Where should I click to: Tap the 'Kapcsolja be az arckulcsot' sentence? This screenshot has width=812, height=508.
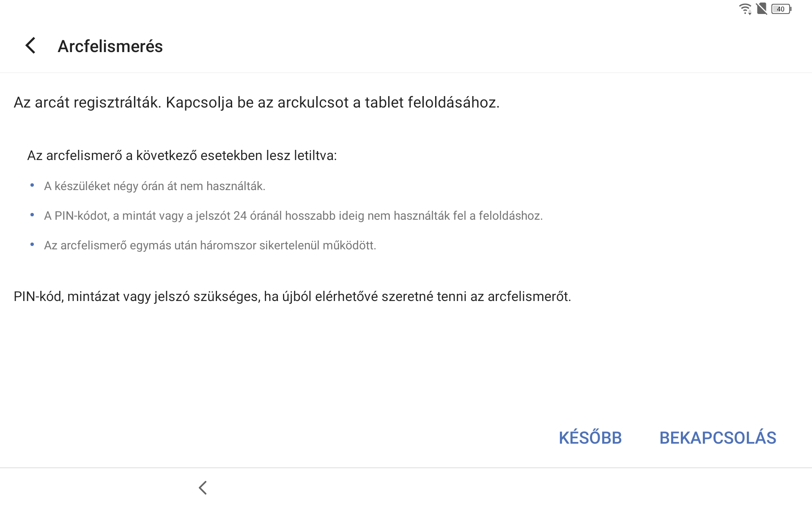click(x=332, y=102)
